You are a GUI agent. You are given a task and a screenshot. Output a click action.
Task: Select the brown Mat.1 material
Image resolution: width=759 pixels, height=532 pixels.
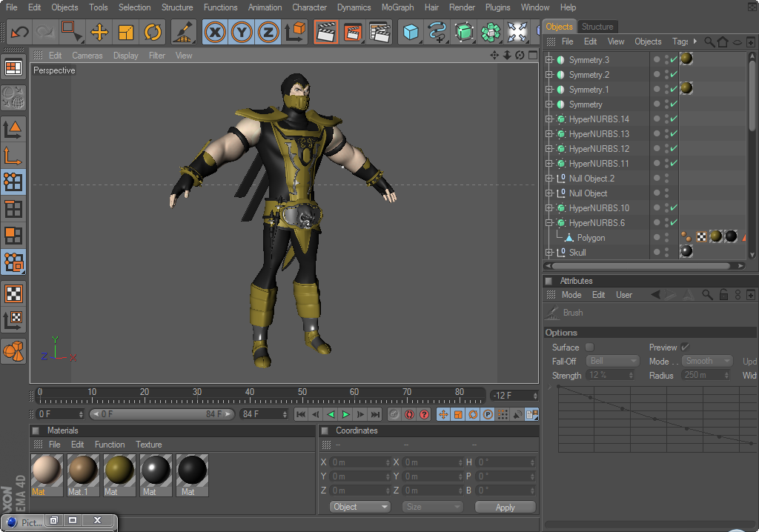click(x=83, y=475)
